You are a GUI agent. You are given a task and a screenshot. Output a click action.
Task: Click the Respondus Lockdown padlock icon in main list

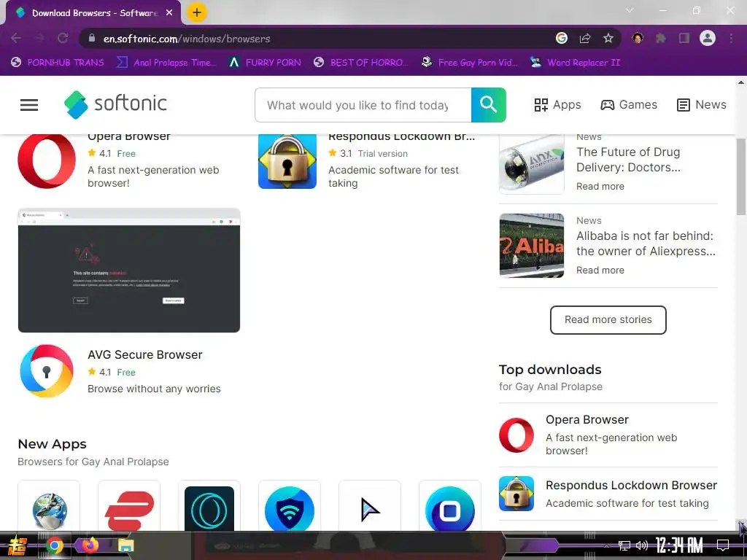click(287, 161)
